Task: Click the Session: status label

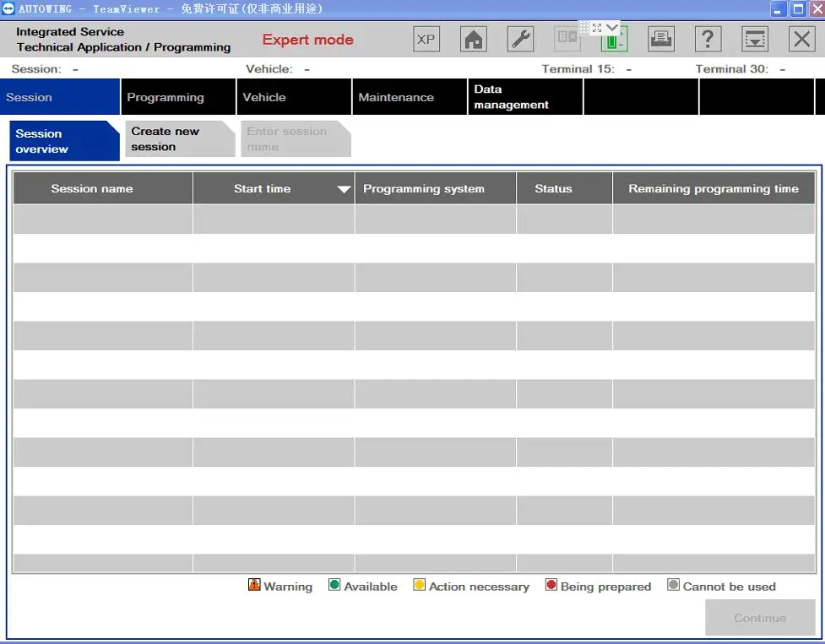Action: (x=36, y=69)
